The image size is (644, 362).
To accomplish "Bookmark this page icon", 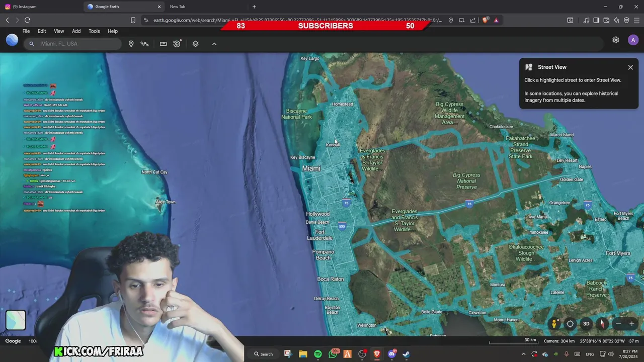I will (133, 20).
